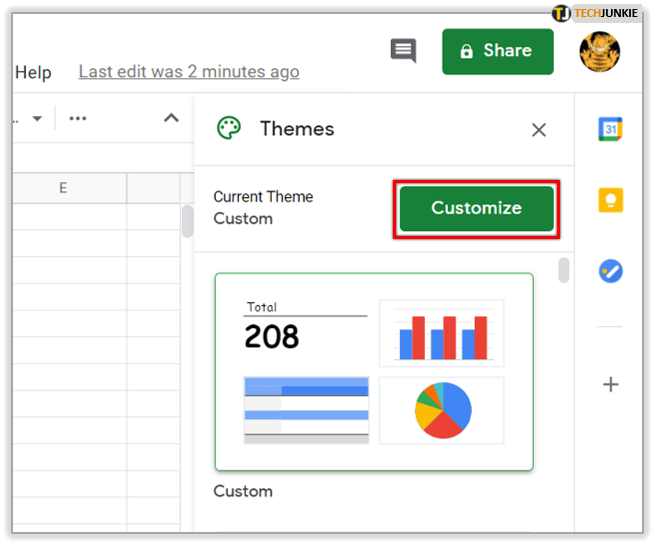
Task: Click the Themes panel scrollbar
Action: [564, 270]
